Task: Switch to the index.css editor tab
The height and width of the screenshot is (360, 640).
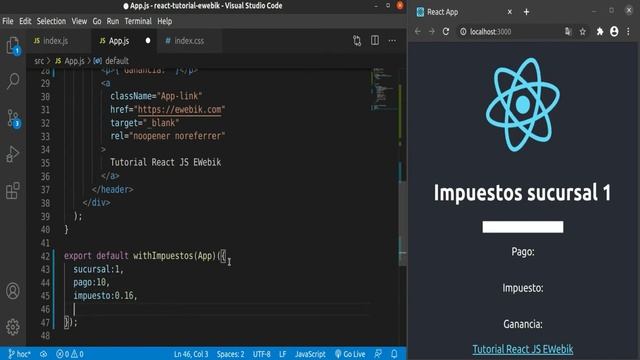Action: point(189,40)
